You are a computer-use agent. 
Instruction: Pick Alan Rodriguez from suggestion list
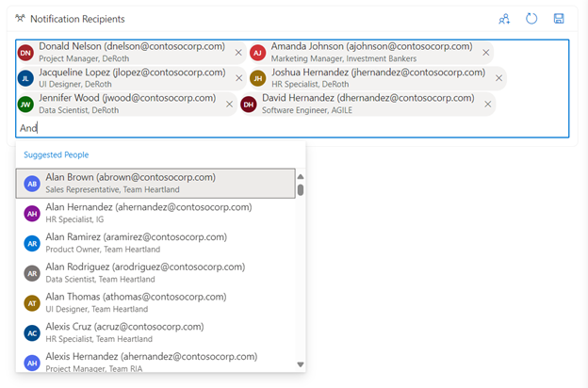point(155,273)
